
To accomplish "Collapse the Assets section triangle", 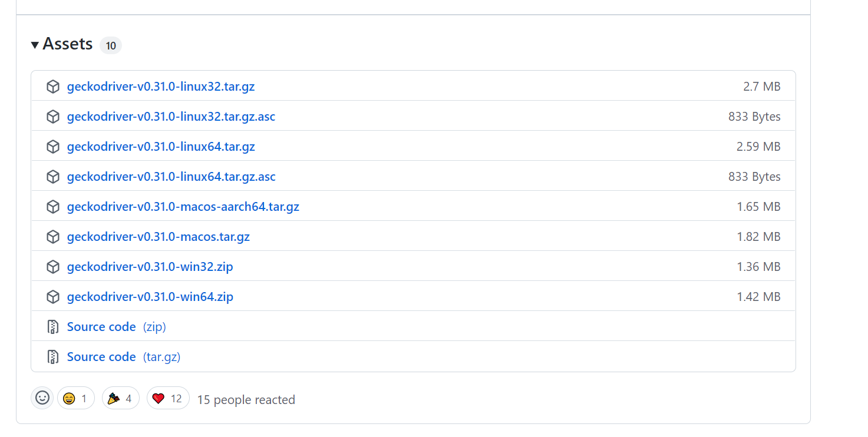I will tap(35, 45).
